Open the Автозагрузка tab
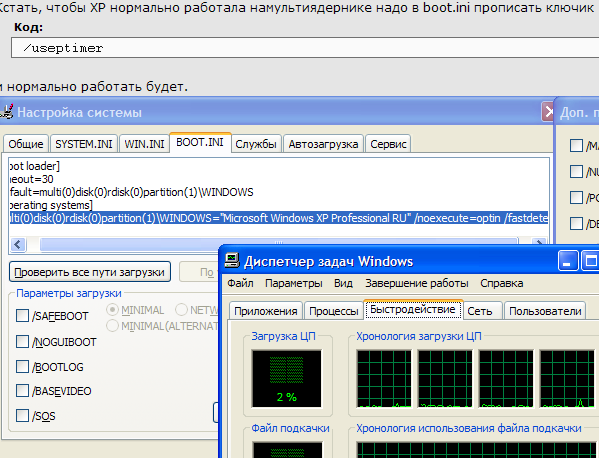Image resolution: width=599 pixels, height=458 pixels. click(323, 144)
